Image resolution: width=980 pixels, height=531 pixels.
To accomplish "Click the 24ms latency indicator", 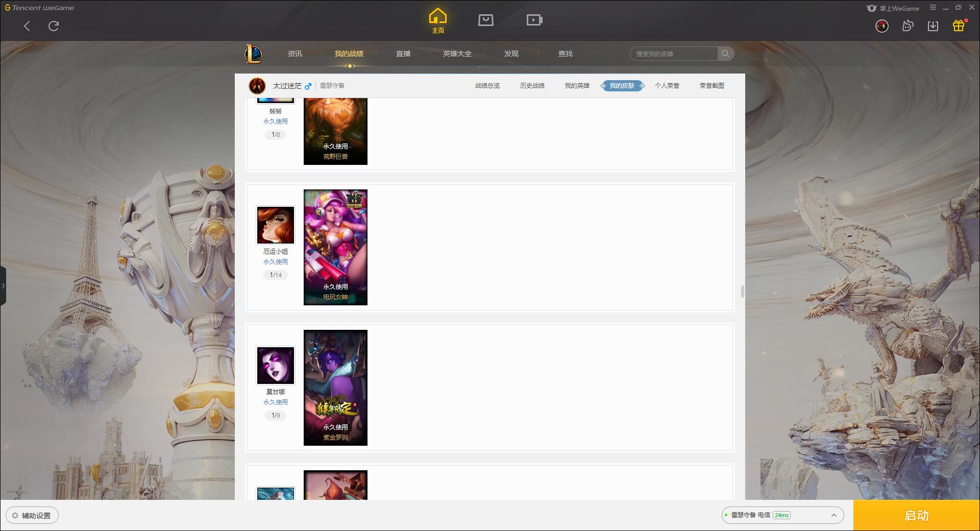I will [781, 515].
